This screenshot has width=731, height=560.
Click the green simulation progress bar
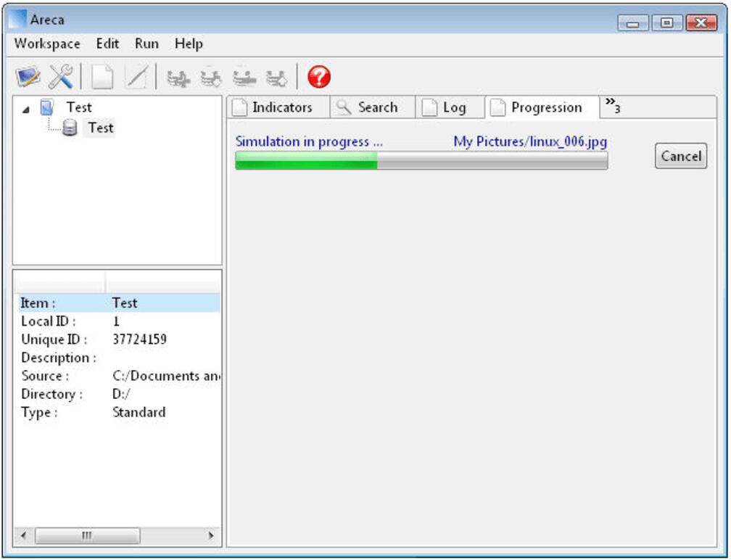(421, 160)
